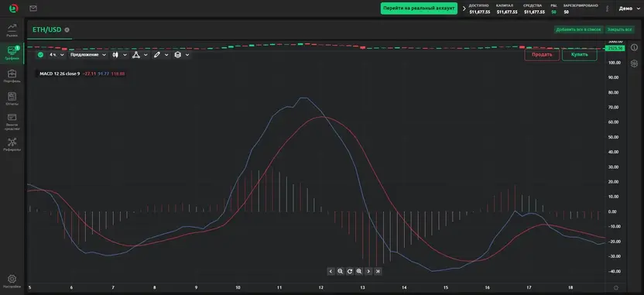Screen dimensions: 644x295
Task: Select the ETH/USD chart tab
Action: [46, 29]
